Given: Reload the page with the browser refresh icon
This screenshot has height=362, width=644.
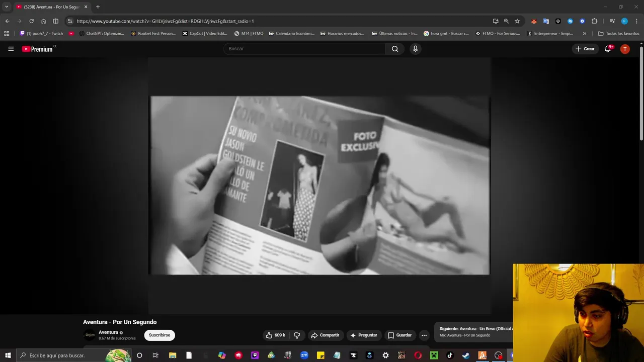Looking at the screenshot, I should tap(31, 21).
